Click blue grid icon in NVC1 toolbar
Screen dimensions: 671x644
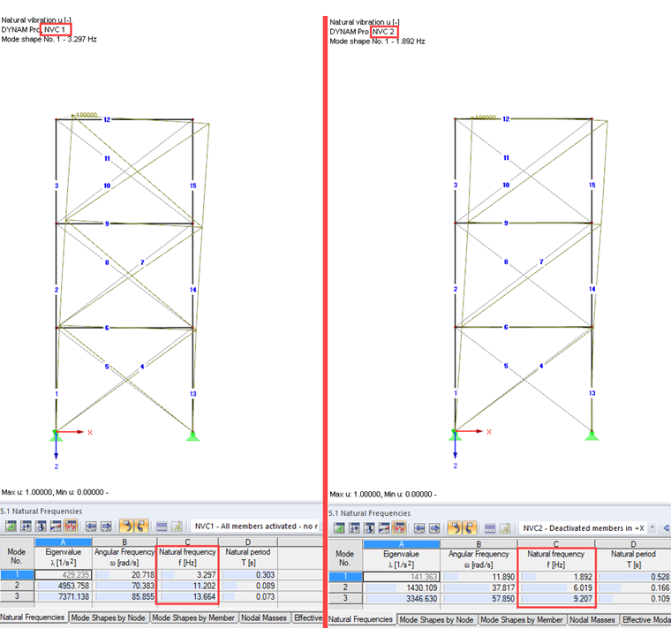click(x=162, y=526)
